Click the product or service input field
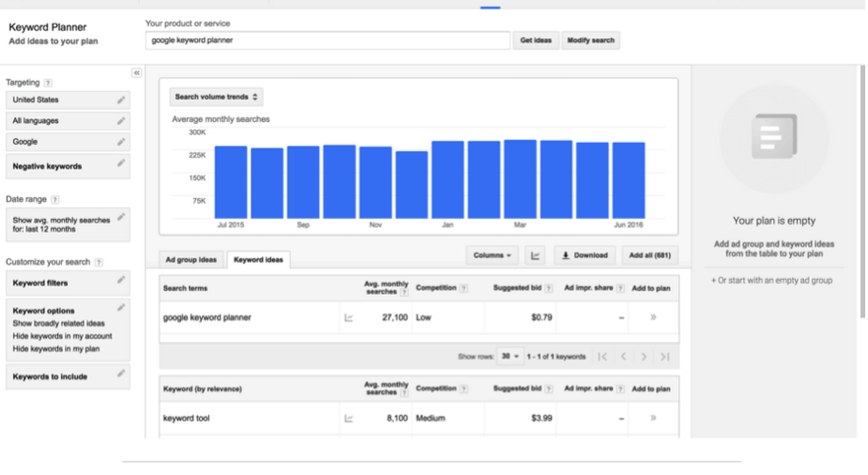 (x=328, y=40)
